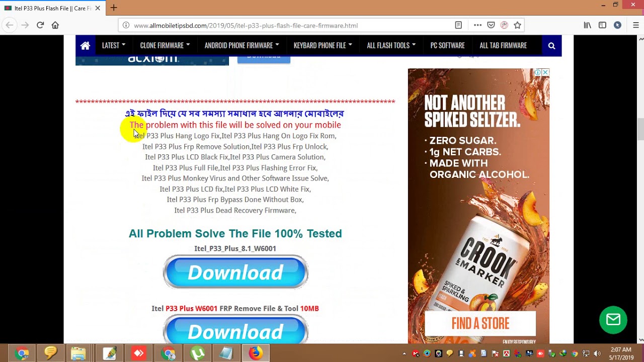644x362 pixels.
Task: Toggle reader view icon in address bar
Action: click(x=458, y=25)
